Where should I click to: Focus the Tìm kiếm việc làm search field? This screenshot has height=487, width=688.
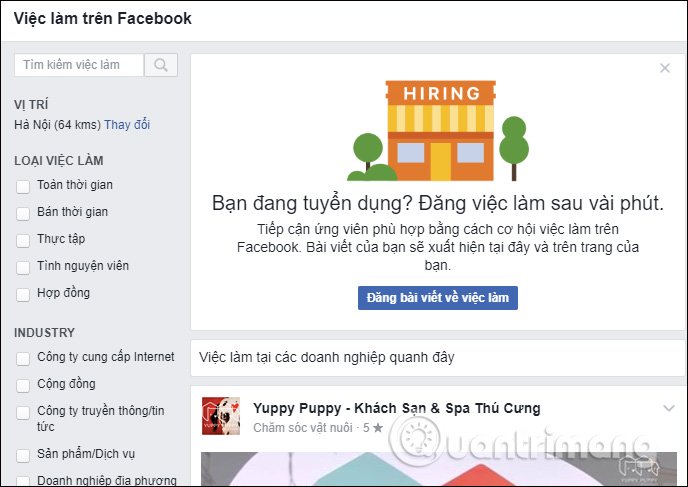79,65
